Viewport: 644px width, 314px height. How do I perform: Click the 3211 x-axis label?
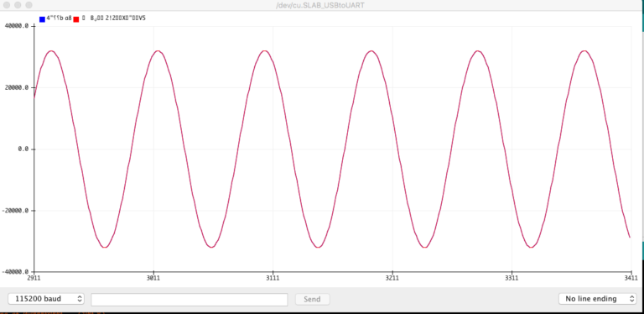point(392,278)
